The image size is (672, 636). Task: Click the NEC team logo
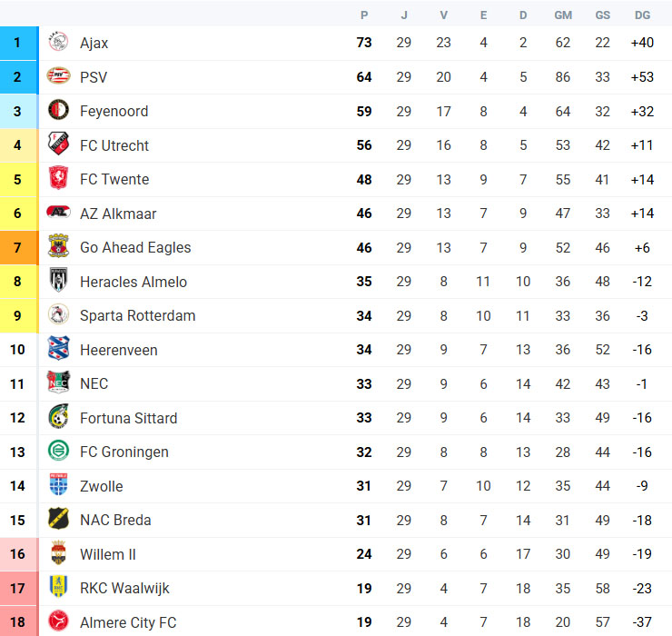pyautogui.click(x=58, y=383)
